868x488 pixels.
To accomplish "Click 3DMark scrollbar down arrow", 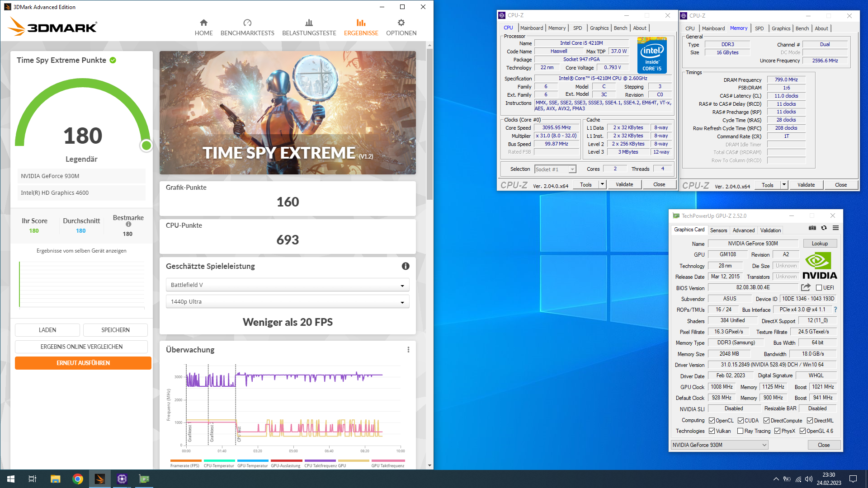I will (x=429, y=465).
